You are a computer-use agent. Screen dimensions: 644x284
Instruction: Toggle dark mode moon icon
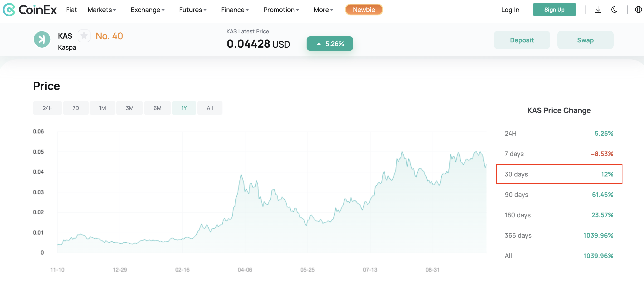(614, 10)
